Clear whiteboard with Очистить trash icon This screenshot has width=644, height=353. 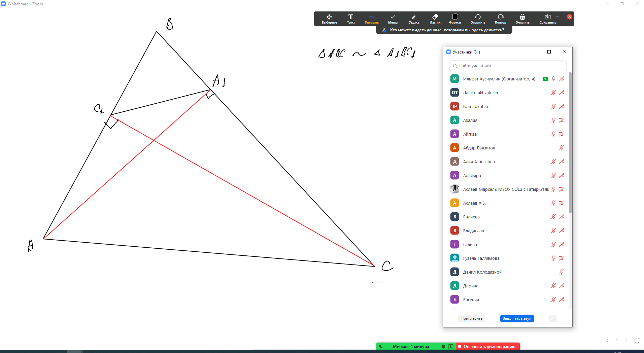coord(522,17)
